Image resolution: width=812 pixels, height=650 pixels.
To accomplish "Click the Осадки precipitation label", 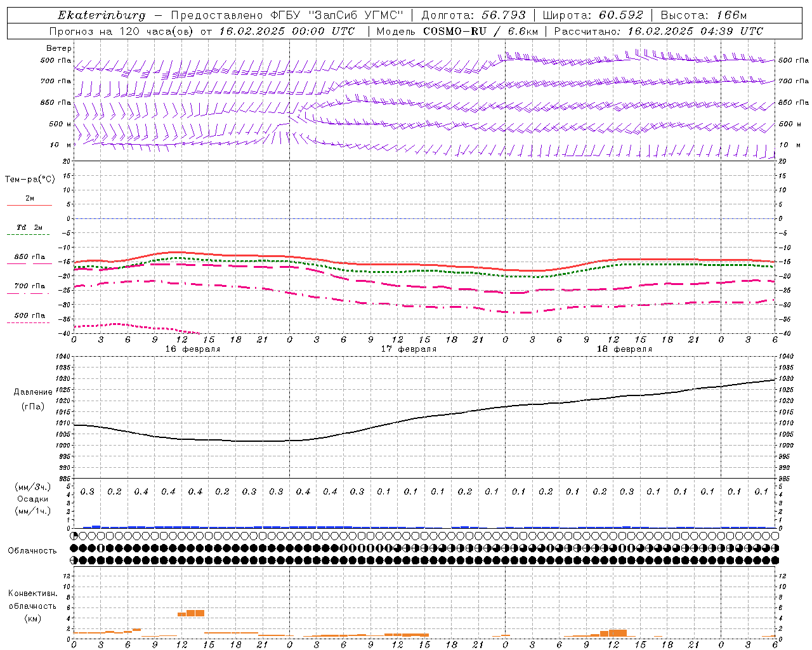I will (32, 499).
